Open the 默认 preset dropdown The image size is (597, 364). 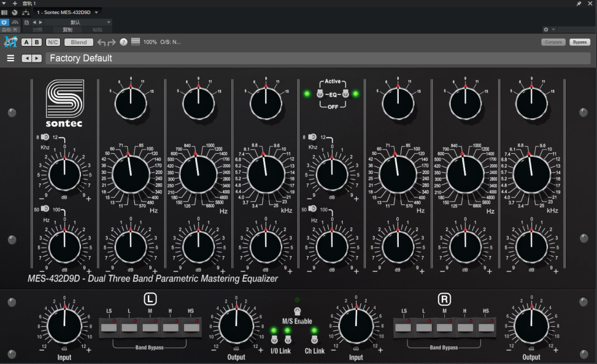point(78,23)
